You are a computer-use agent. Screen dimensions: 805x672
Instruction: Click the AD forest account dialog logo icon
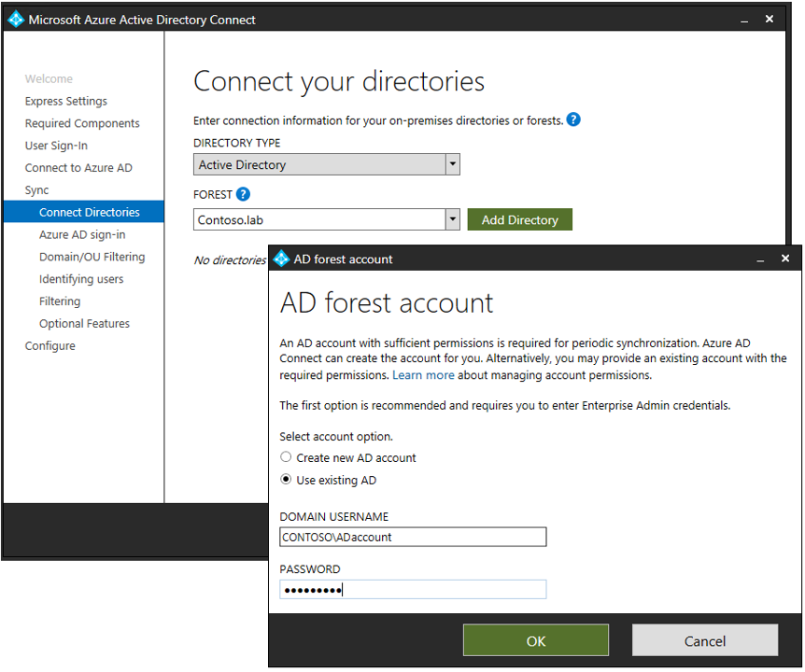pyautogui.click(x=281, y=259)
